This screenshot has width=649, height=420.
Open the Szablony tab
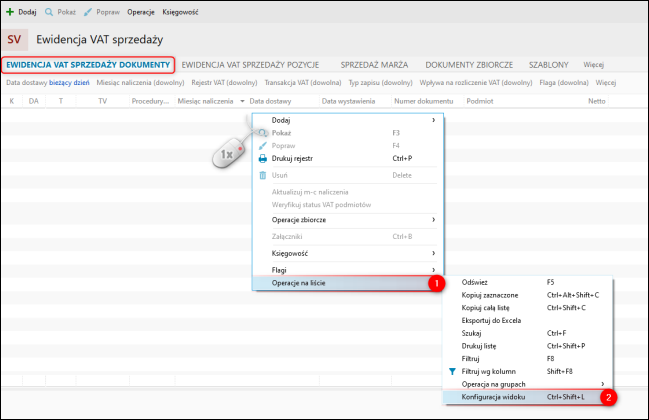(x=548, y=65)
